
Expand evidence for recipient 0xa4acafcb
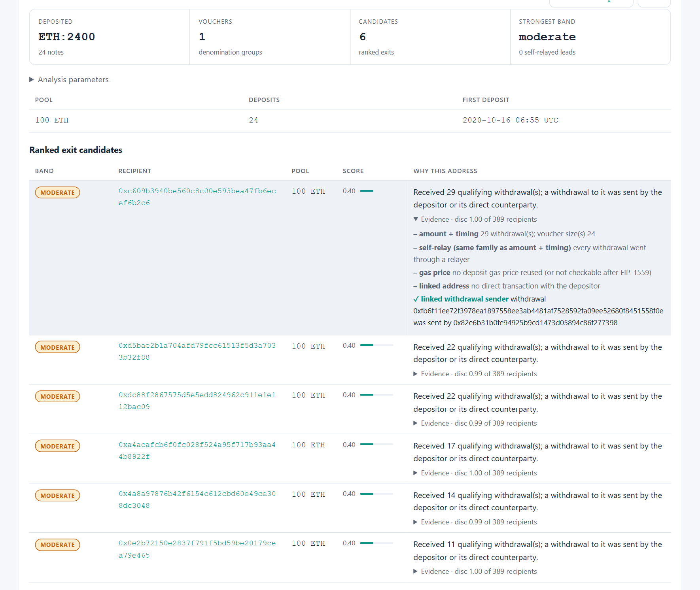point(475,473)
